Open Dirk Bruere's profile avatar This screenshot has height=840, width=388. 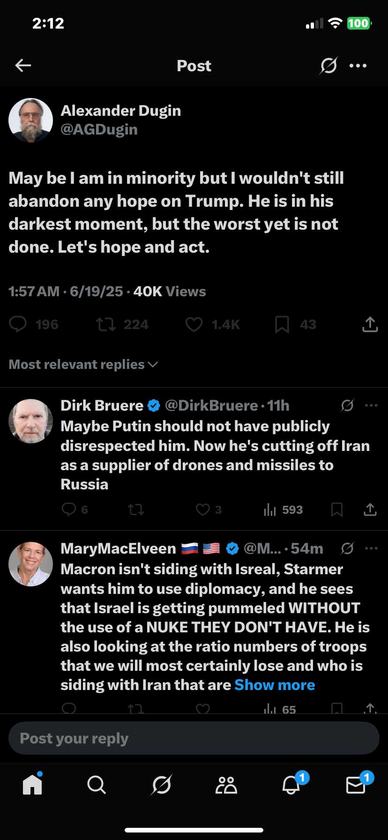click(31, 421)
